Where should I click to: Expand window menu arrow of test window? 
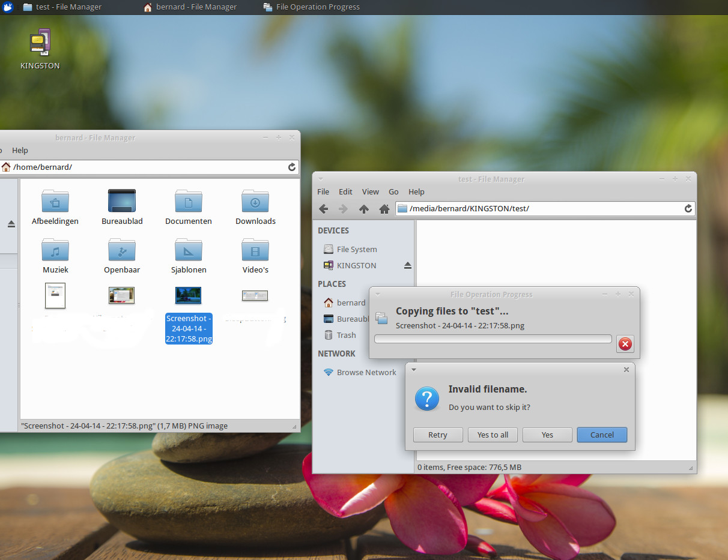coord(321,179)
